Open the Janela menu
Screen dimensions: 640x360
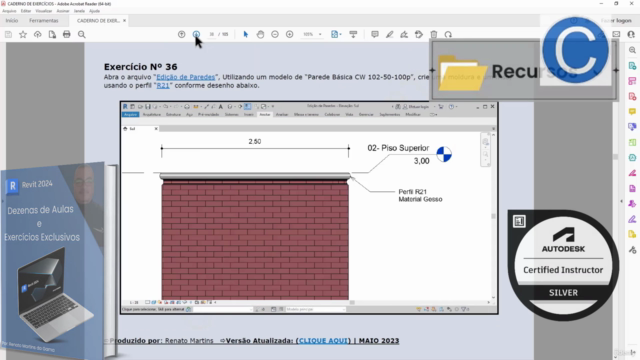79,11
